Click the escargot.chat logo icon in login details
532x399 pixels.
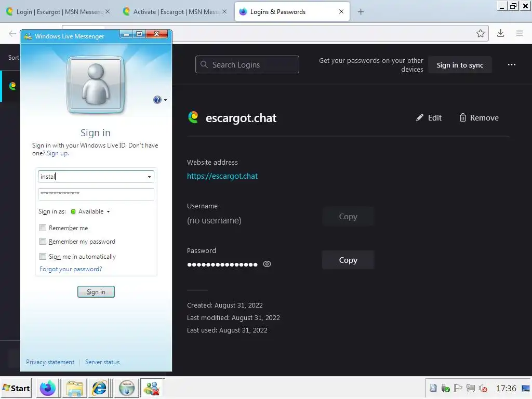[x=193, y=117]
